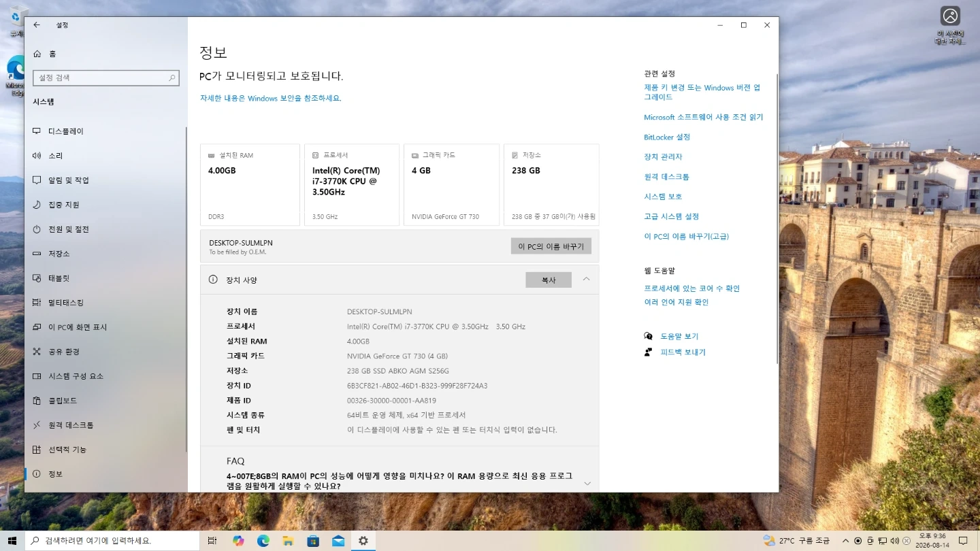The height and width of the screenshot is (551, 980).
Task: Select the 238 GB SSD ABKO value
Action: 398,371
